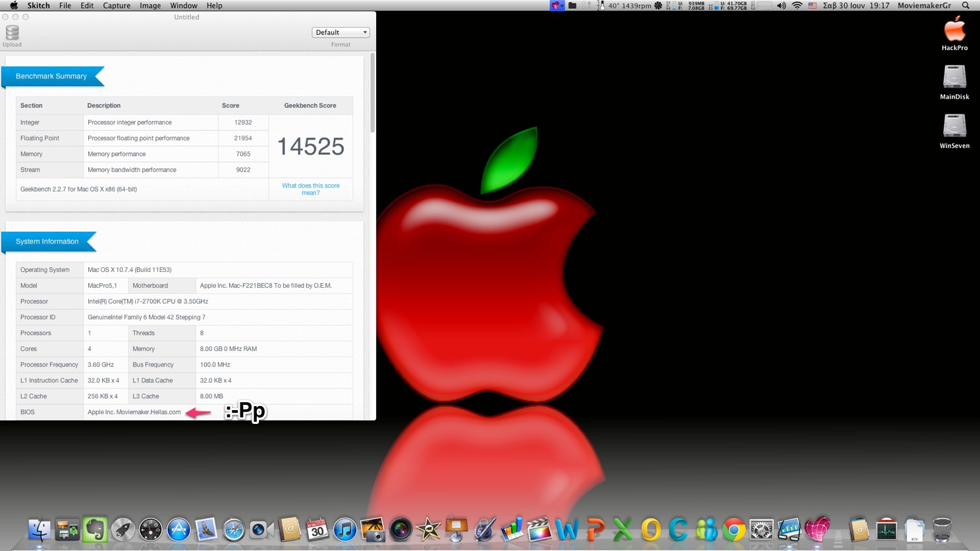Open the brown Address Book next to iCal
The height and width of the screenshot is (551, 980).
289,529
